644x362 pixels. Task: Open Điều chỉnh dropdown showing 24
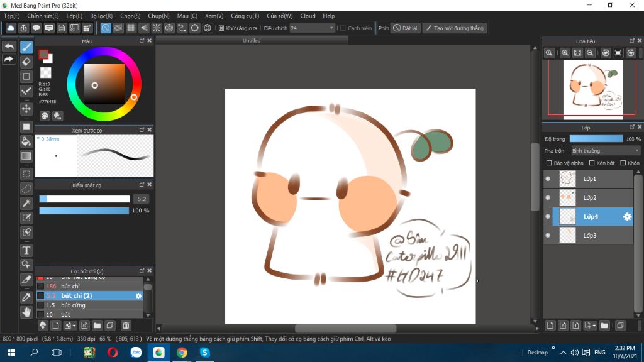pos(312,28)
